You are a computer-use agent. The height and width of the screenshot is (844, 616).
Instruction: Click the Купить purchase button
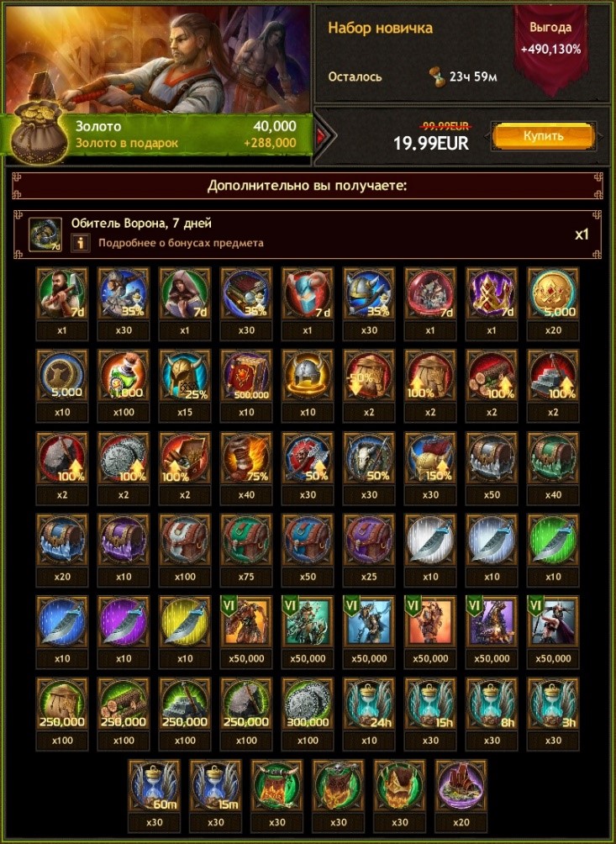[544, 136]
